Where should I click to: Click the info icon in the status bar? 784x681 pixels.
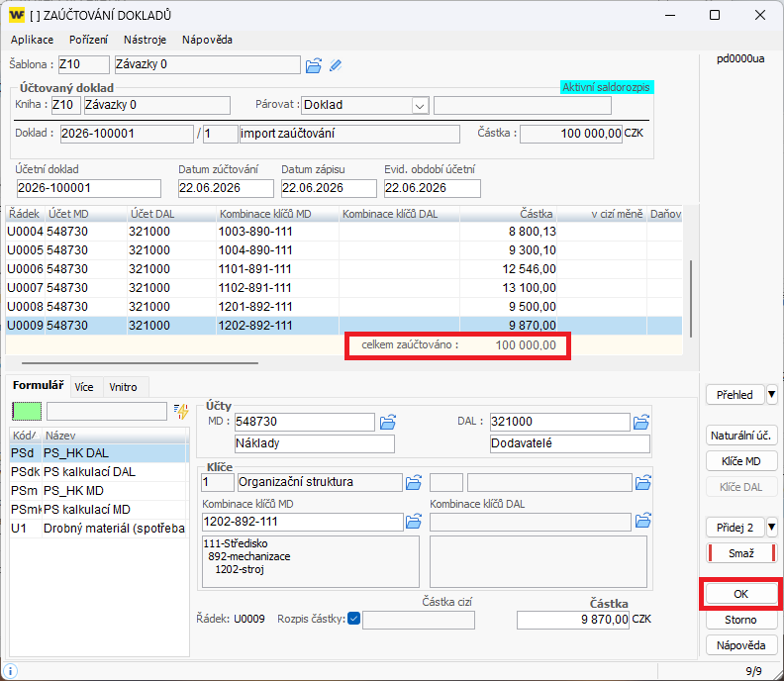point(10,671)
